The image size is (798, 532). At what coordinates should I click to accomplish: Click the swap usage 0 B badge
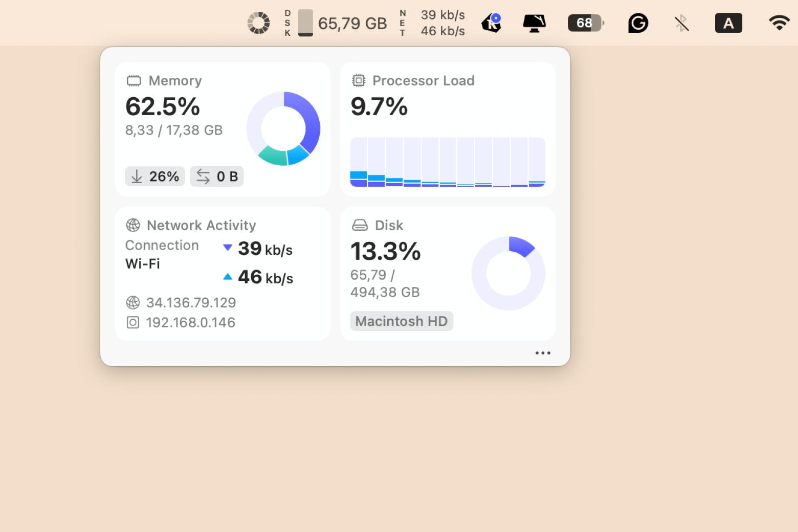217,176
